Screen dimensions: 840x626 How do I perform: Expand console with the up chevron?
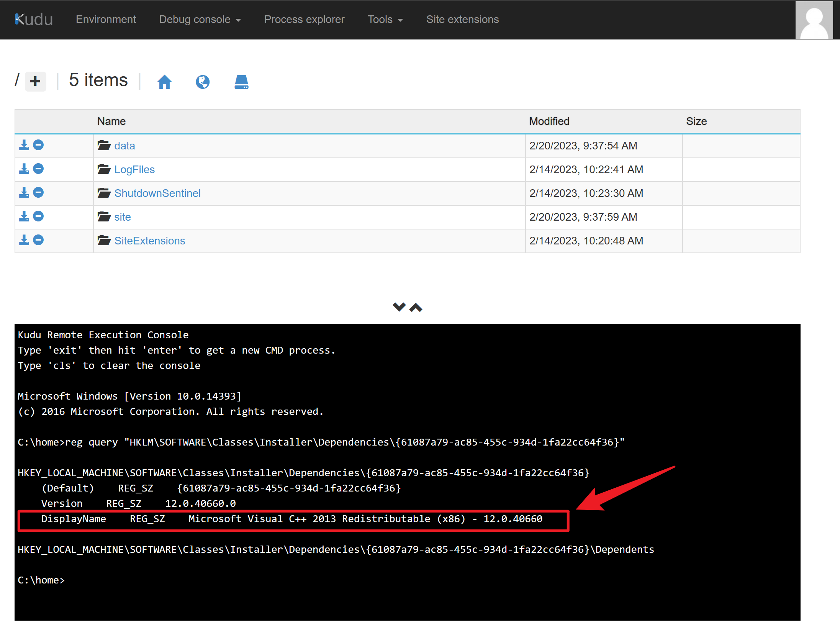(416, 308)
